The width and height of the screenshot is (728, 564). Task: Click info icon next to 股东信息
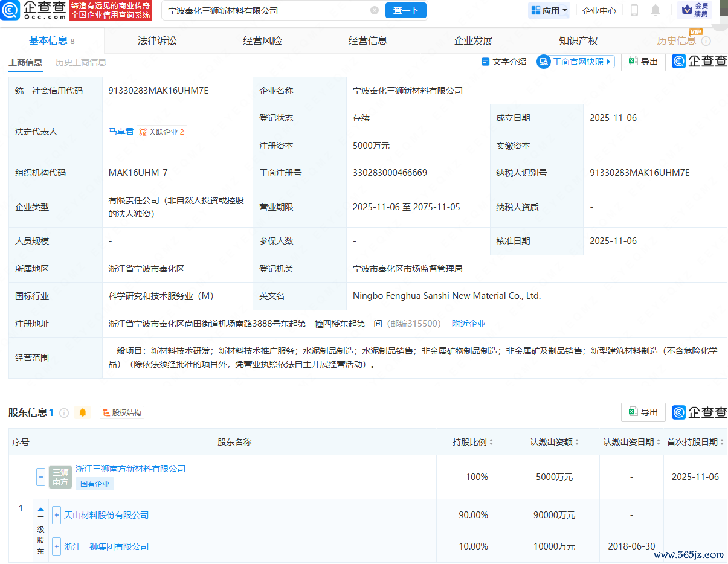coord(64,413)
